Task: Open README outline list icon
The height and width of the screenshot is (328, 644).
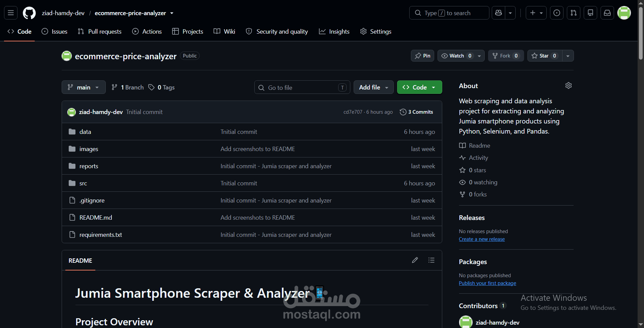Action: [x=431, y=260]
